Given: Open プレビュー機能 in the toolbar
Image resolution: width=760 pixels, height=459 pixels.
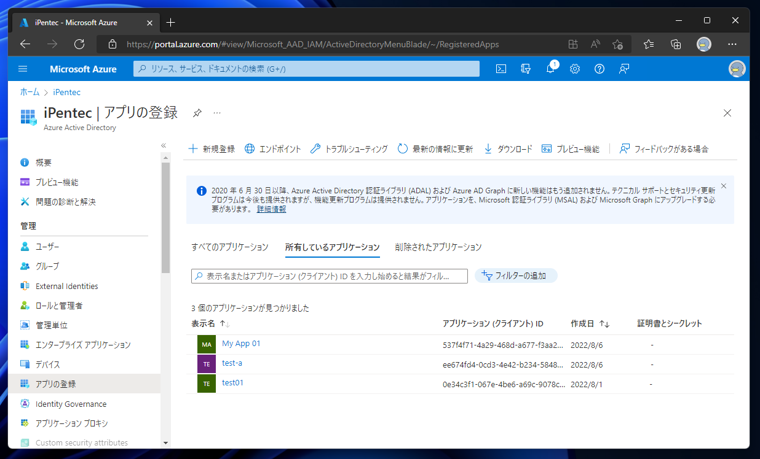Looking at the screenshot, I should click(570, 149).
